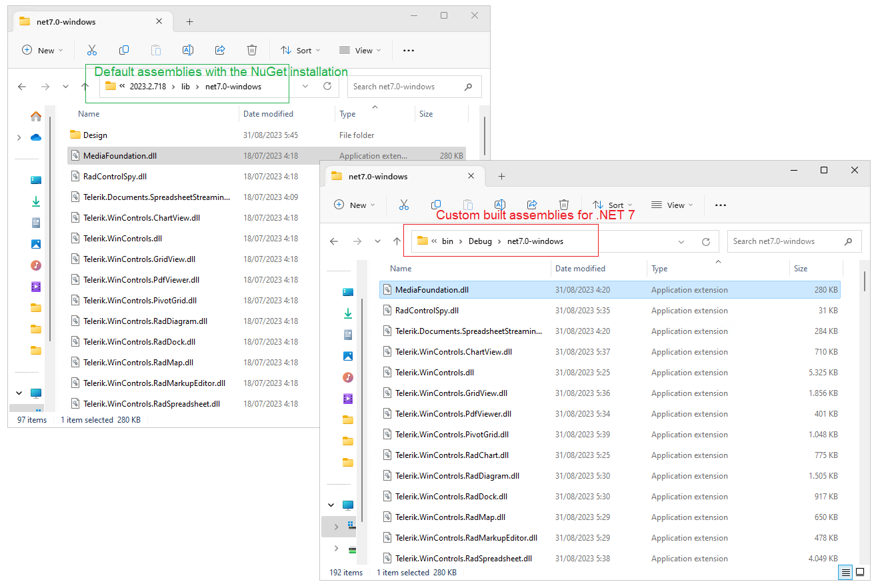This screenshot has height=588, width=876.
Task: Add a new tab in bin Debug window
Action: coord(501,176)
